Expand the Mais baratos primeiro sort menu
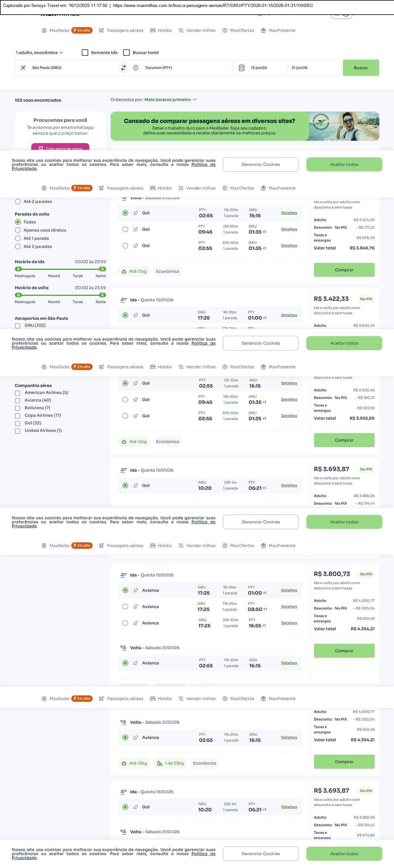 (170, 100)
